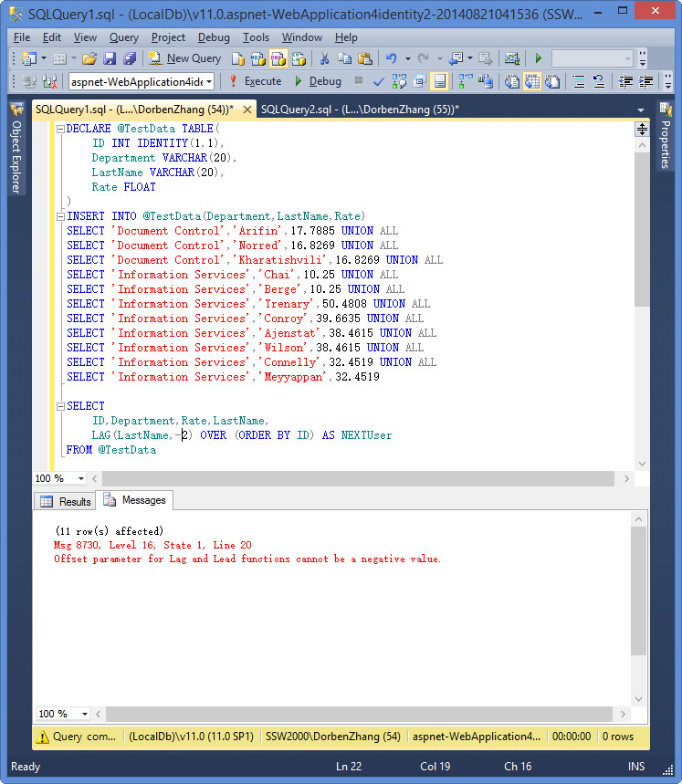Open the Query menu
The height and width of the screenshot is (784, 682).
(x=123, y=37)
